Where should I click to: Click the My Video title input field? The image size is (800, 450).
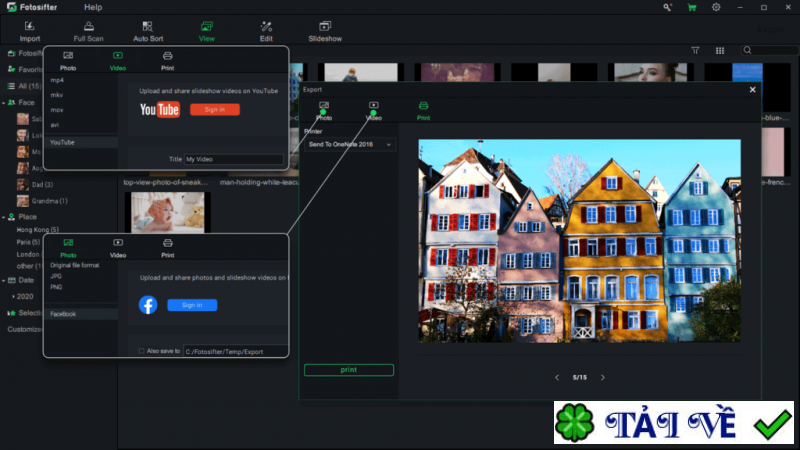pos(234,159)
